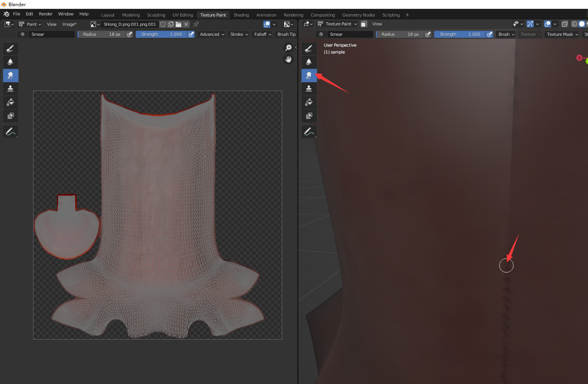Select the Annotate tool in 3D viewport

click(309, 132)
